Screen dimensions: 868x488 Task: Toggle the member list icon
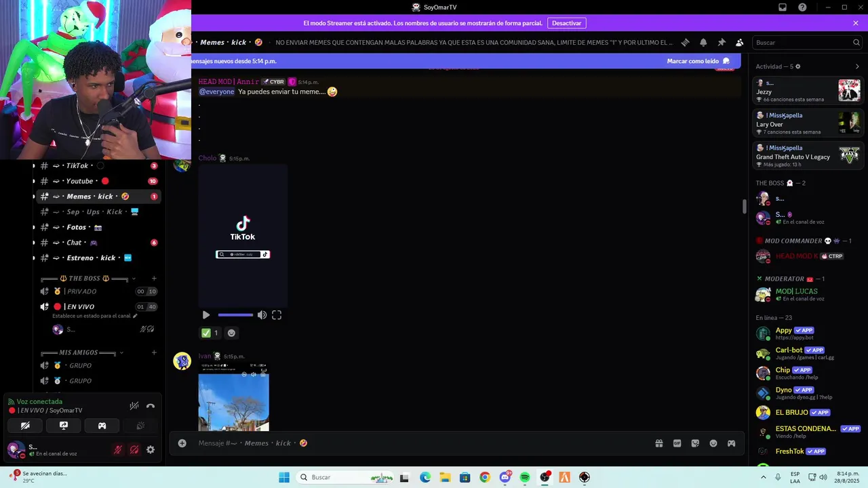[740, 42]
